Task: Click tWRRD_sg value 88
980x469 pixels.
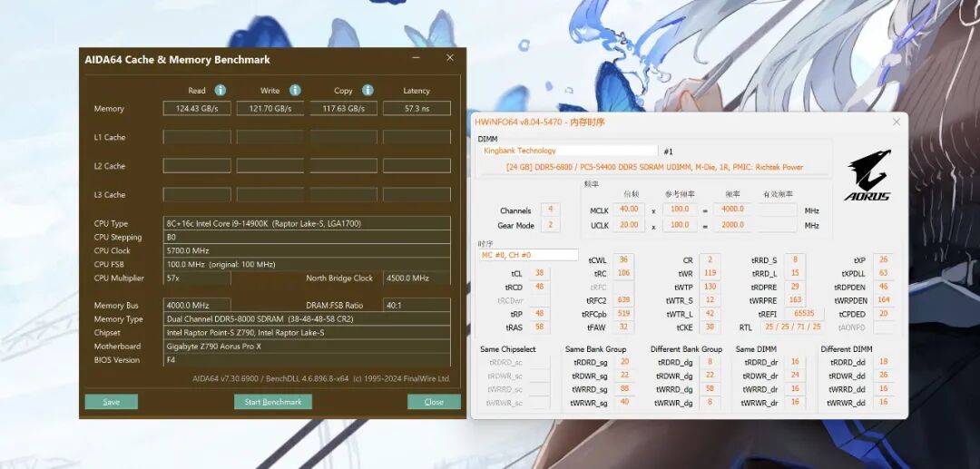Action: tap(624, 389)
